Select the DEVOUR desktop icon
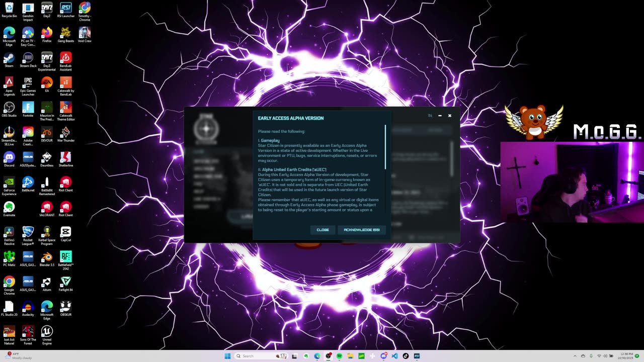This screenshot has height=362, width=644. pos(47,134)
